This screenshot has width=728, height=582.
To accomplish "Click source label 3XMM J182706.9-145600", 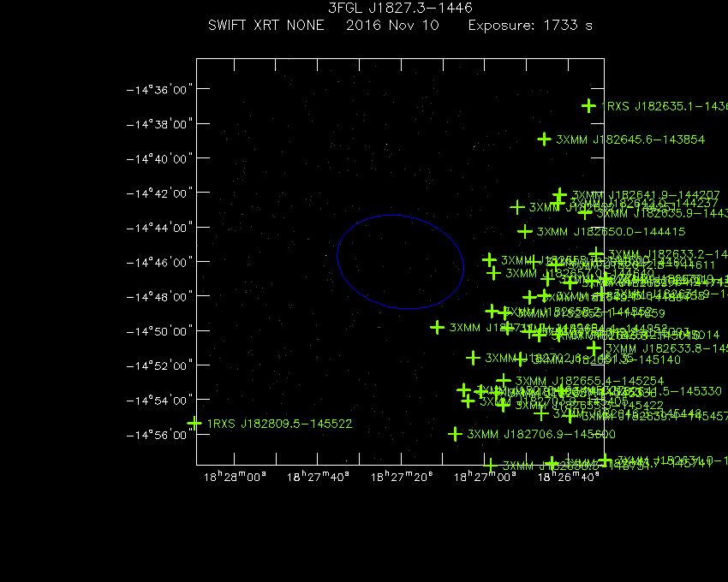I will click(x=541, y=435).
